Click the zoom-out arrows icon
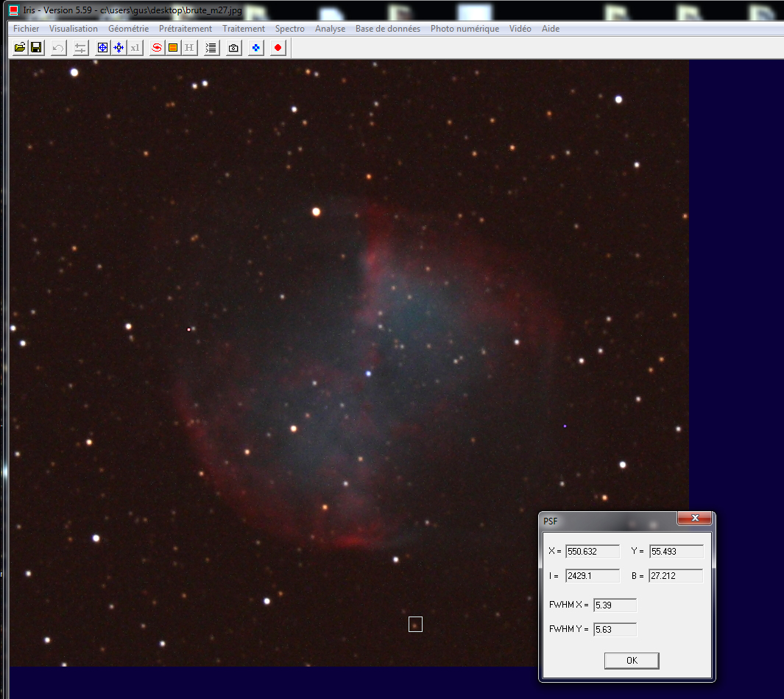This screenshot has width=784, height=699. [x=119, y=48]
